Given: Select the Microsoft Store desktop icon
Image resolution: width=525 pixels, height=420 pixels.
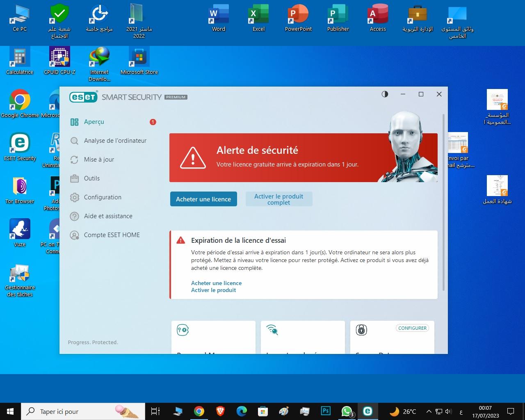Looking at the screenshot, I should click(x=139, y=62).
